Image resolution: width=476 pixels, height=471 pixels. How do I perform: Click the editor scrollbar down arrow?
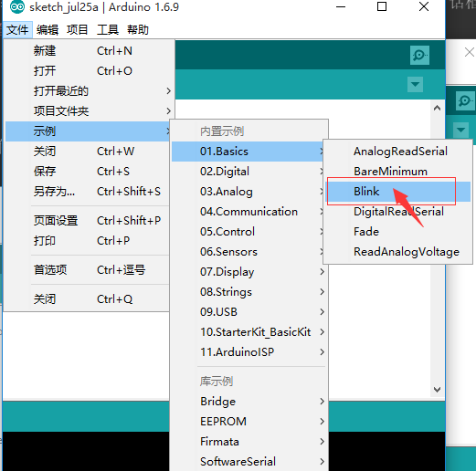click(x=437, y=390)
